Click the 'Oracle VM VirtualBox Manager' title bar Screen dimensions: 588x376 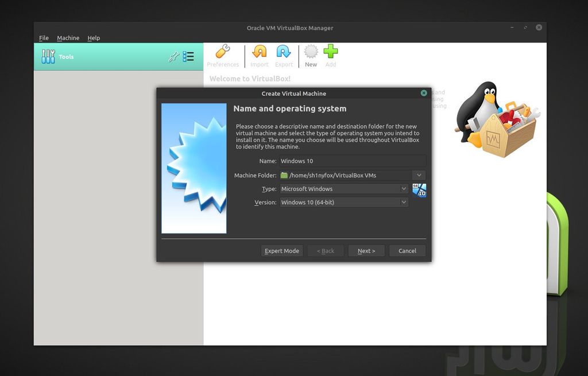290,28
